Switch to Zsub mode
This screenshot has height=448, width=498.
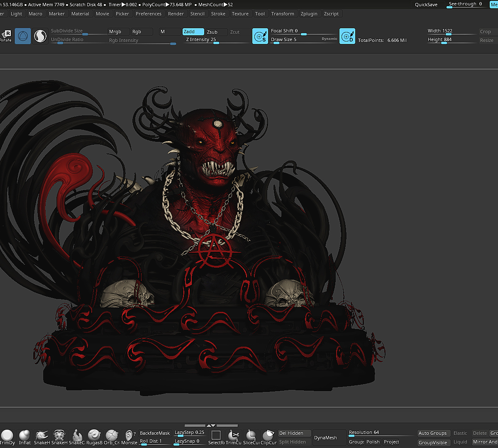[x=217, y=32]
